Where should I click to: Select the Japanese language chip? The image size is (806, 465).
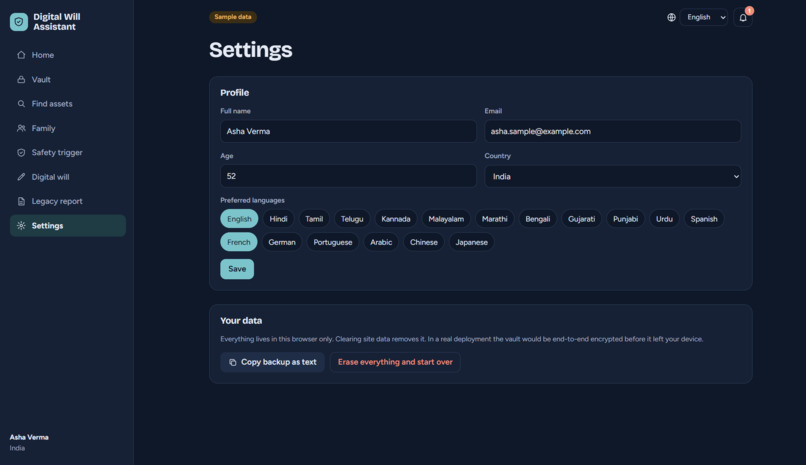pos(471,242)
